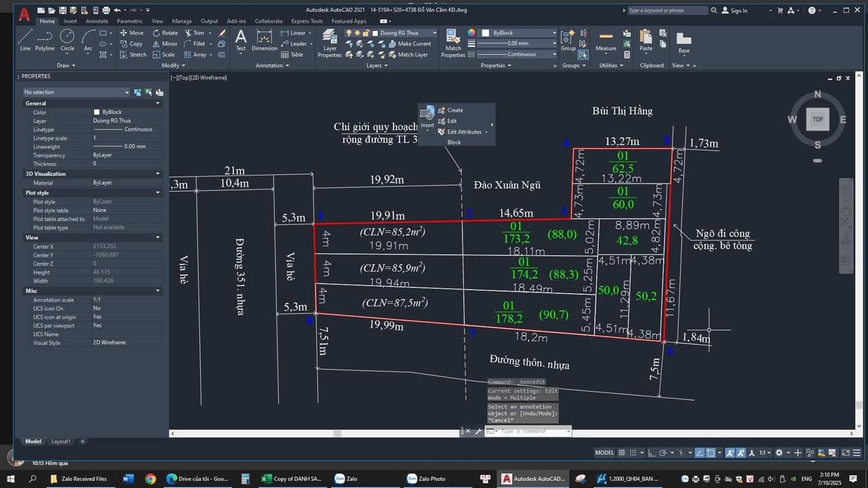Click the Move tool in Modify panel

pos(137,32)
